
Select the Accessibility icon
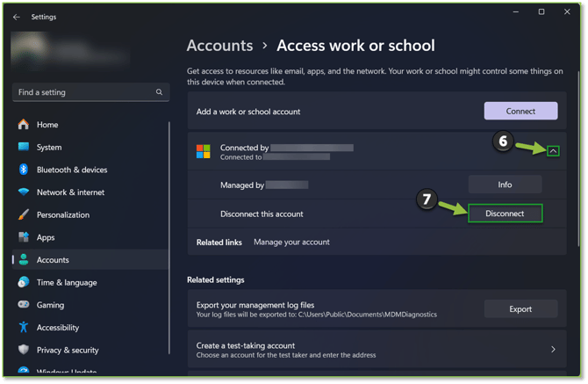(23, 327)
